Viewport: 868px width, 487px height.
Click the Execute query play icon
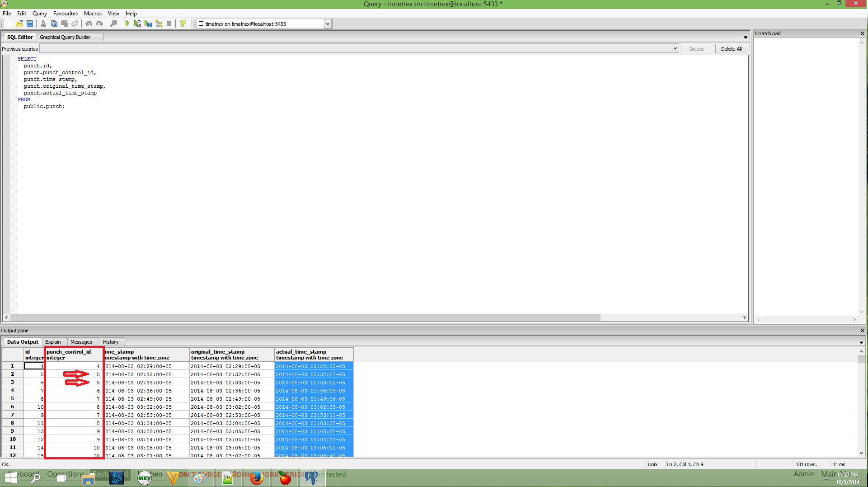coord(127,24)
